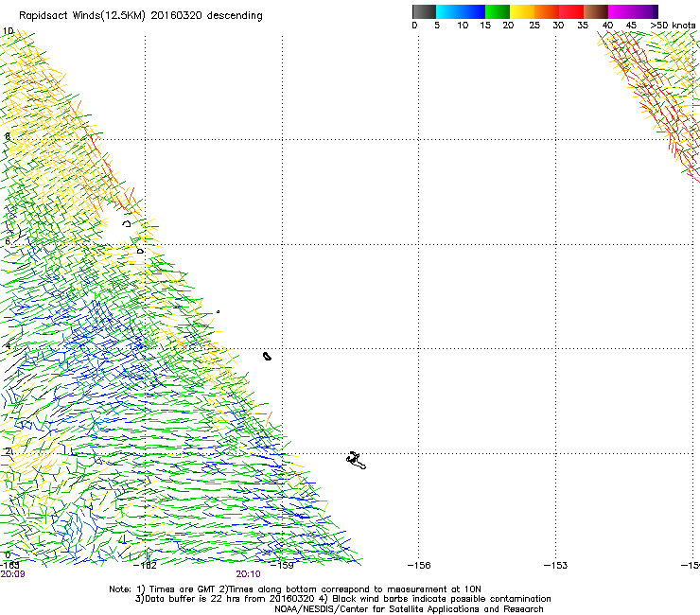Click the latitude label "6" on the left axis
700x615 pixels.
coord(8,241)
